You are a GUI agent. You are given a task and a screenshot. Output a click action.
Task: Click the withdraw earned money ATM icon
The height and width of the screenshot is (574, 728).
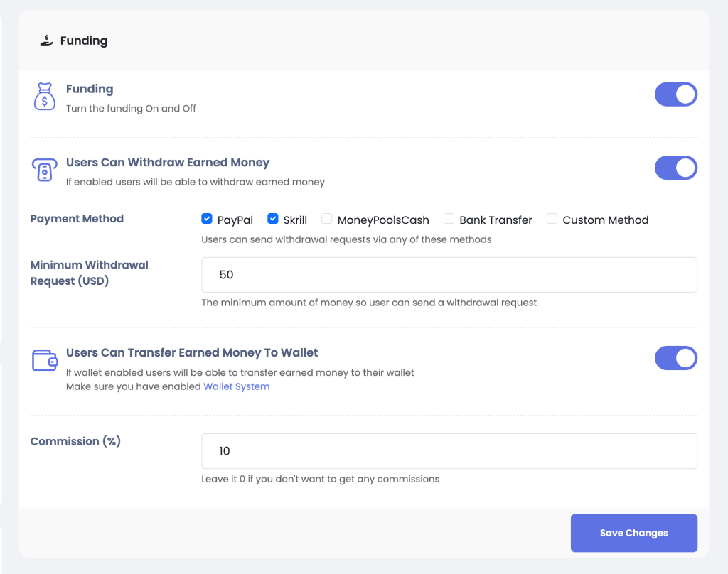tap(45, 170)
